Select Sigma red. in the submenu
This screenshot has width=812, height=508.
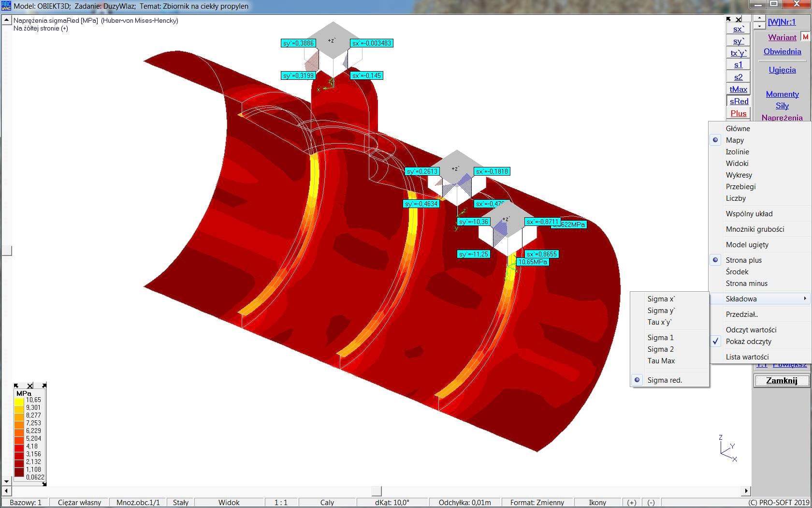point(665,380)
